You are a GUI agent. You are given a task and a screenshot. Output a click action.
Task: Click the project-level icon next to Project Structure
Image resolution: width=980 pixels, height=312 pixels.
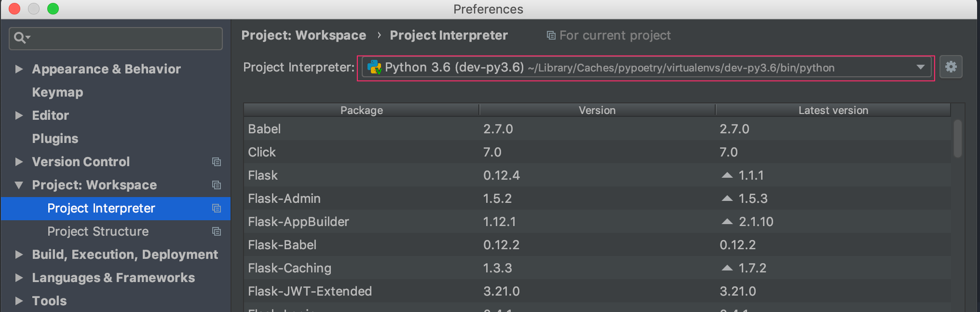pos(217,231)
